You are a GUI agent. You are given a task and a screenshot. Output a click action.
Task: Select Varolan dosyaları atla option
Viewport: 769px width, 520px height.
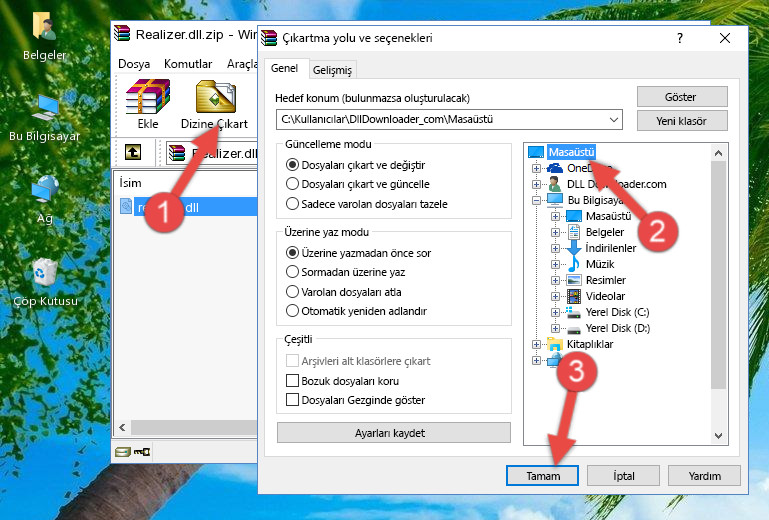(292, 292)
